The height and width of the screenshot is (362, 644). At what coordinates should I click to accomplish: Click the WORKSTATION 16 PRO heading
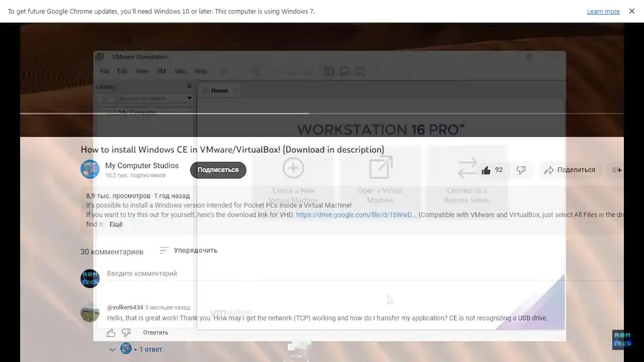381,129
